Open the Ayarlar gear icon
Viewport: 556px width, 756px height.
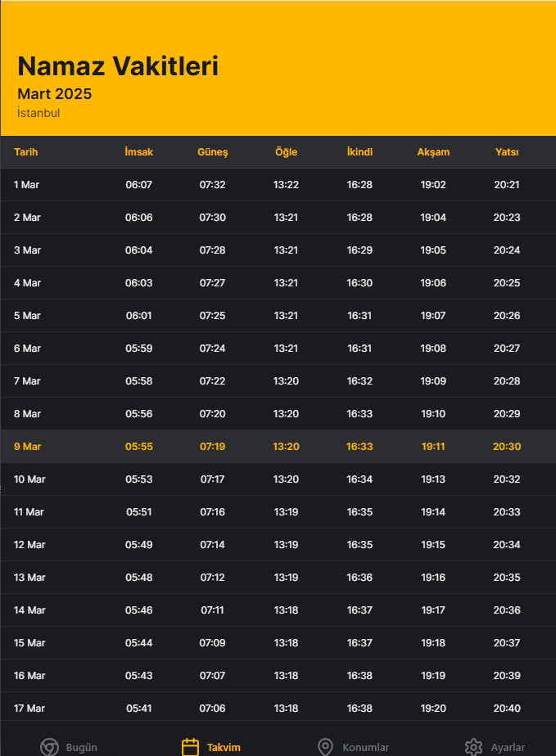tap(473, 747)
